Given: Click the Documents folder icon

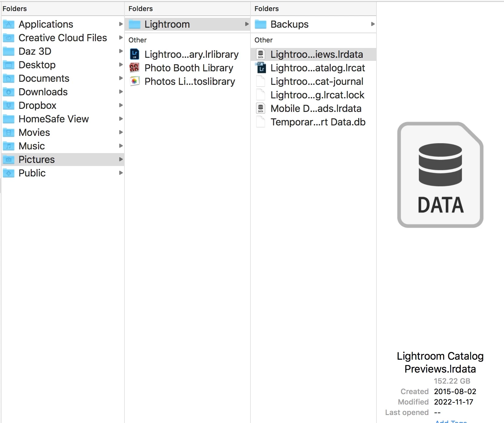Looking at the screenshot, I should 9,78.
